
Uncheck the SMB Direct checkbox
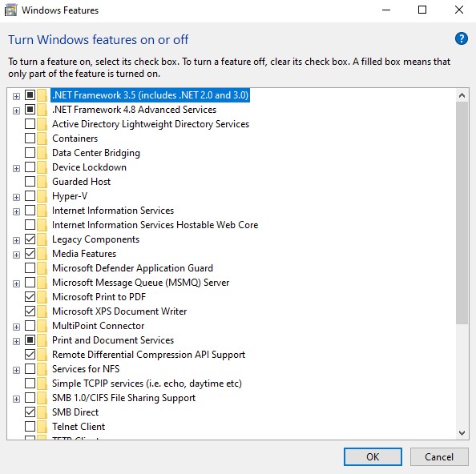click(30, 412)
